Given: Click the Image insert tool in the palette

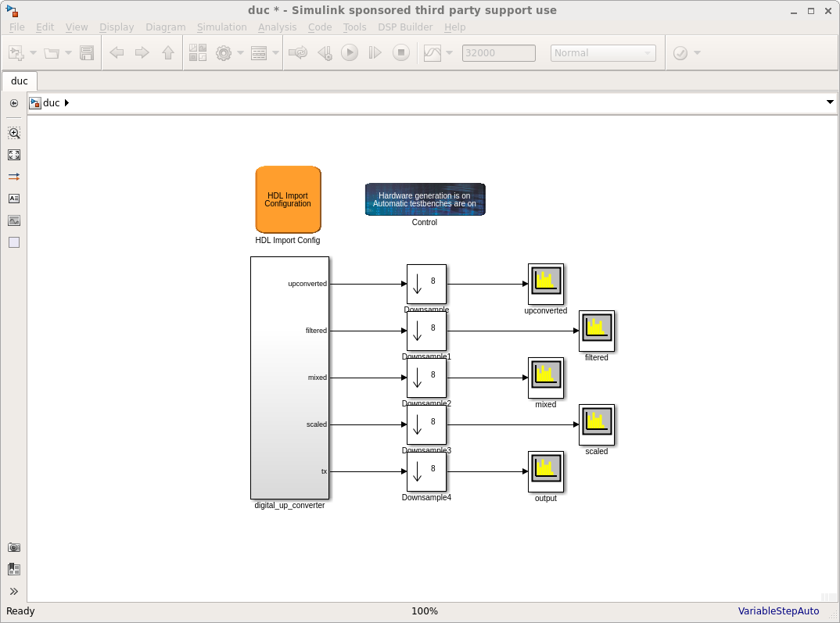Looking at the screenshot, I should 14,220.
